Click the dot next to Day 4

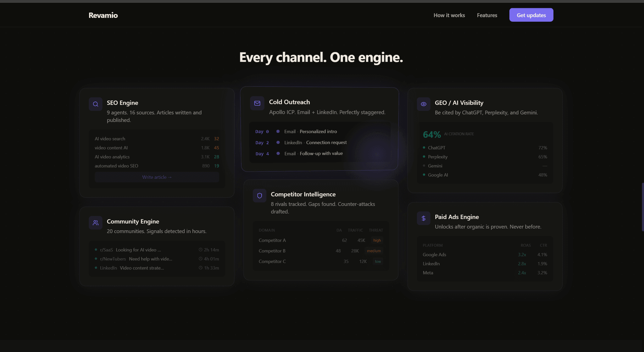click(278, 153)
